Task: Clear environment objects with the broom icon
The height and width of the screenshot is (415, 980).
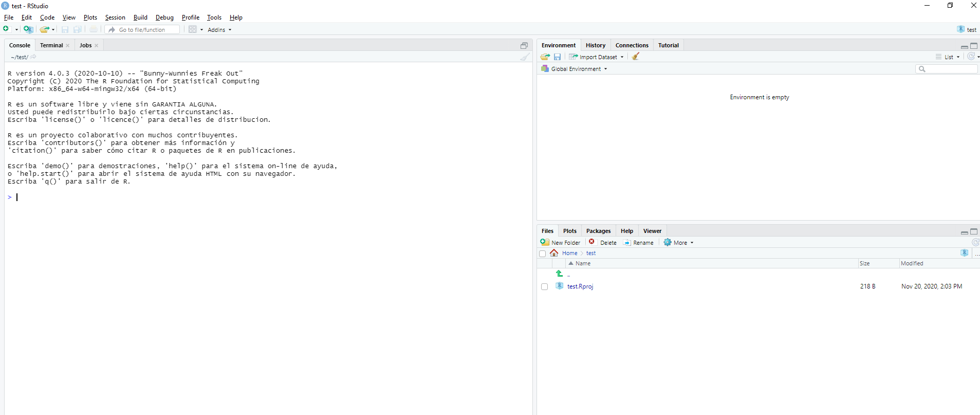Action: click(636, 57)
